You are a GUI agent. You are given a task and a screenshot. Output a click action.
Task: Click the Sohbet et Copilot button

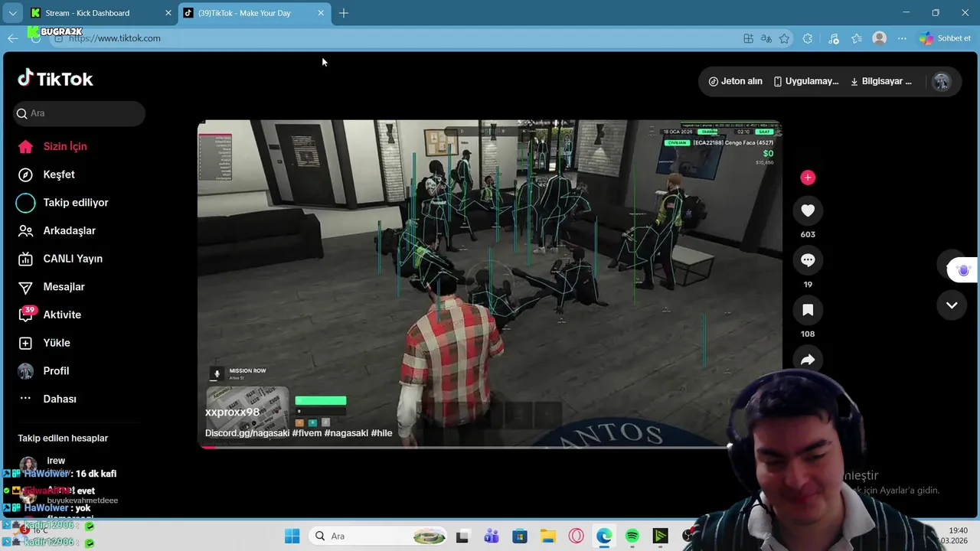[946, 38]
